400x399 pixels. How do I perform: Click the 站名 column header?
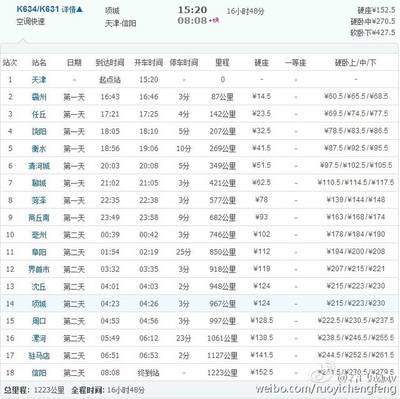pos(39,62)
